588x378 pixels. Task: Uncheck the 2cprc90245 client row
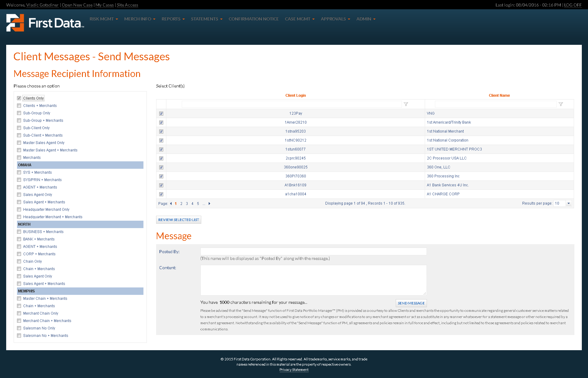[161, 158]
